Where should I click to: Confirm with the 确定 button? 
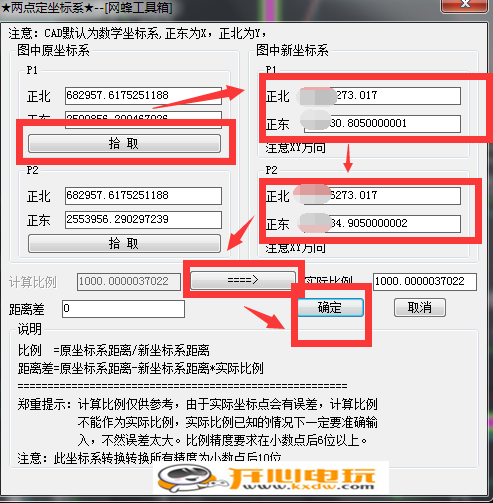pos(330,307)
